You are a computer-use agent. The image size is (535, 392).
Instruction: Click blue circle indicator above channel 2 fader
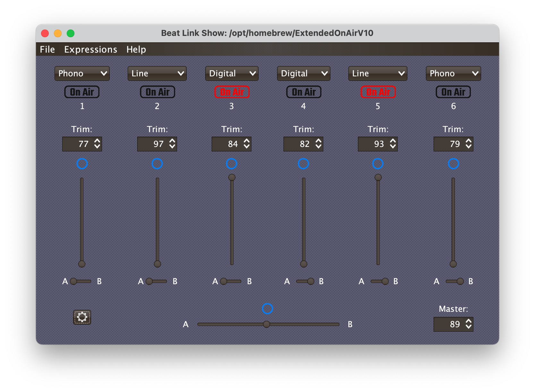click(x=157, y=164)
